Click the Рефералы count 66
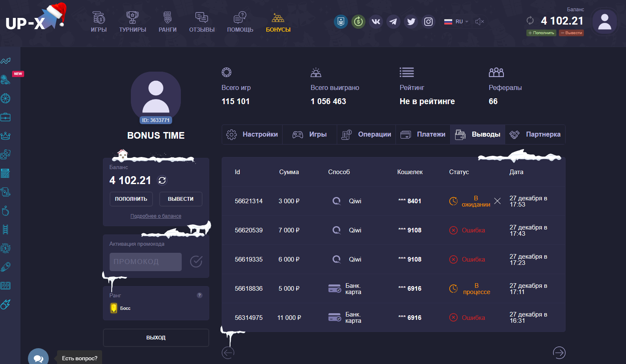 pos(493,101)
